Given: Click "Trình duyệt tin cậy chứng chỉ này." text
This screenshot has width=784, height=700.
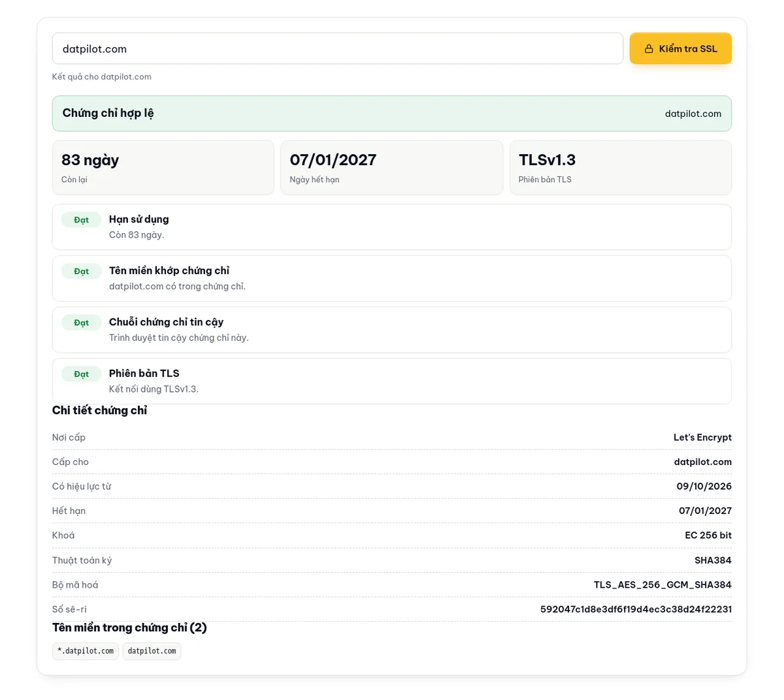Looking at the screenshot, I should tap(179, 338).
